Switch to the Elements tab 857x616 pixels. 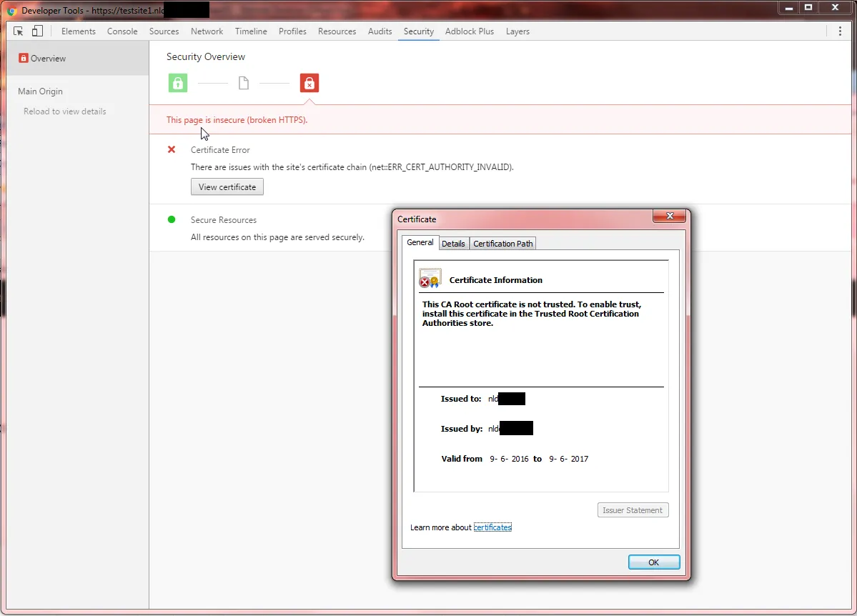point(78,31)
